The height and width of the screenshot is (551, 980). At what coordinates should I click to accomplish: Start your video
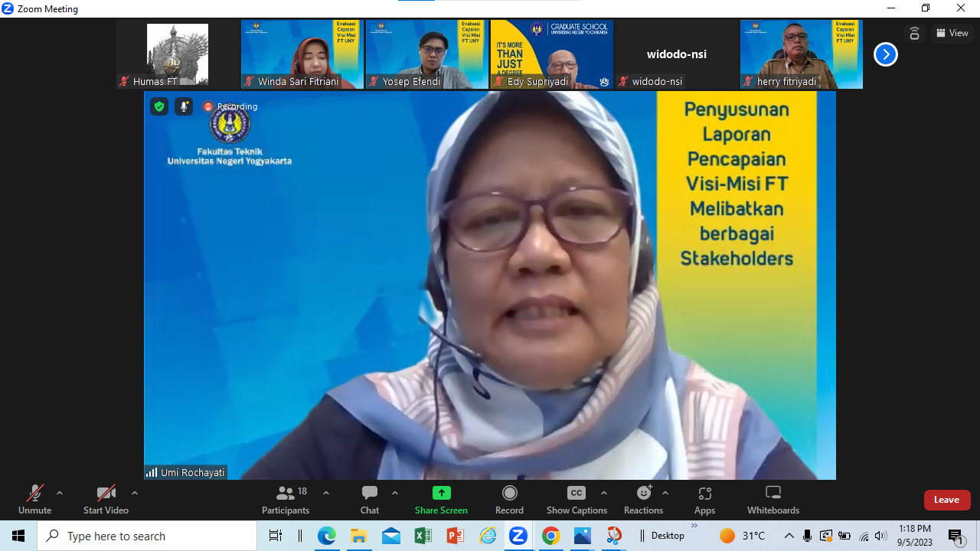coord(106,499)
